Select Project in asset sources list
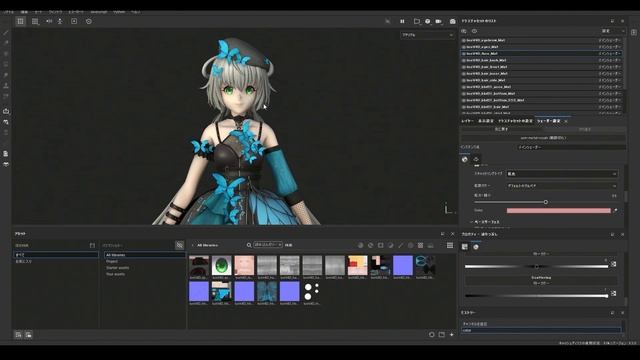 point(112,261)
